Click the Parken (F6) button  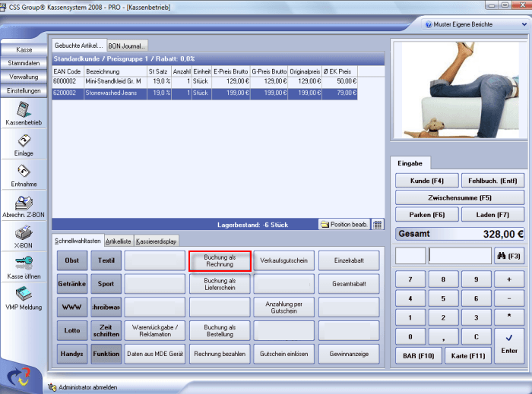[x=427, y=215]
